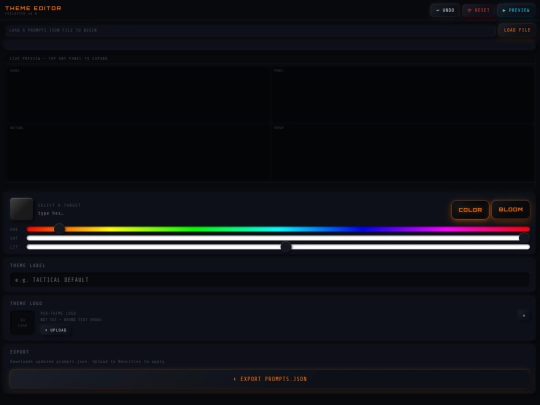Click the Theme Editor title text
The height and width of the screenshot is (405, 540).
33,8
